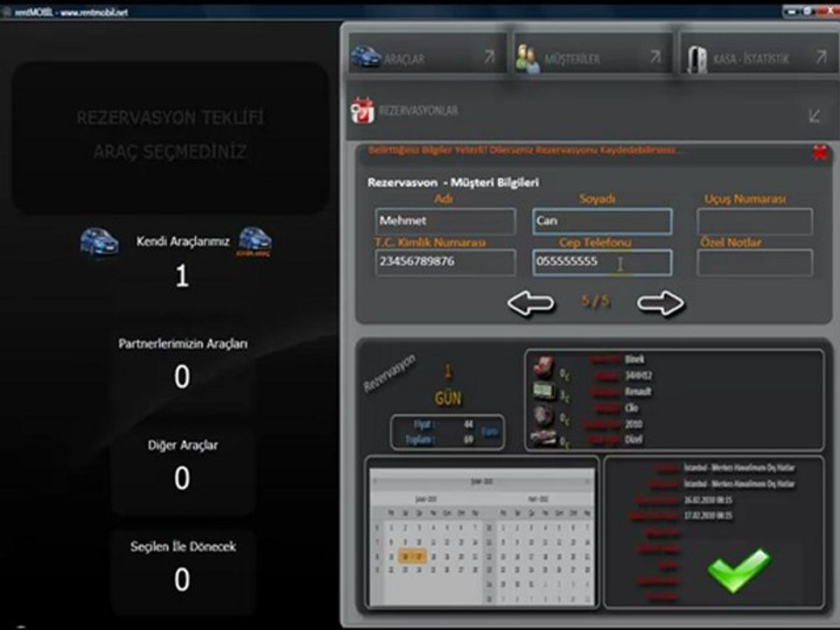This screenshot has height=630, width=840.
Task: Go forward with the right arrow button
Action: (x=661, y=304)
